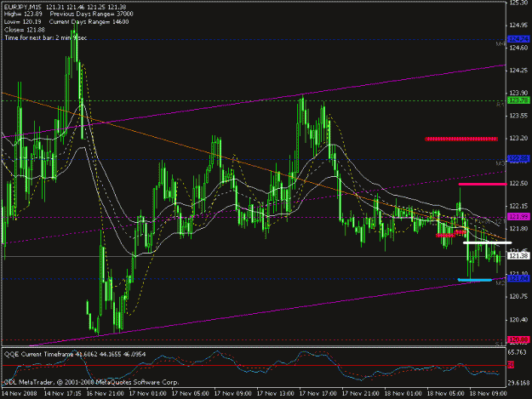The height and width of the screenshot is (399, 532).
Task: Click the M4 pivot level label
Action: pos(501,44)
